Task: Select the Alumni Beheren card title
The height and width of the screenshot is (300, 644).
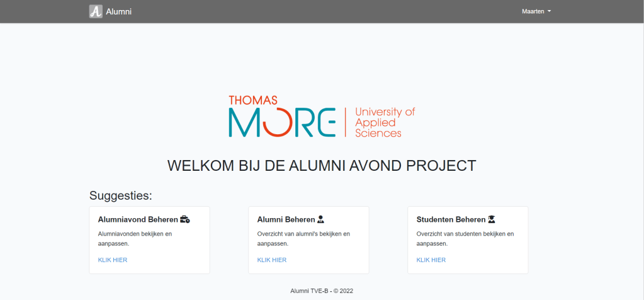Action: (286, 220)
